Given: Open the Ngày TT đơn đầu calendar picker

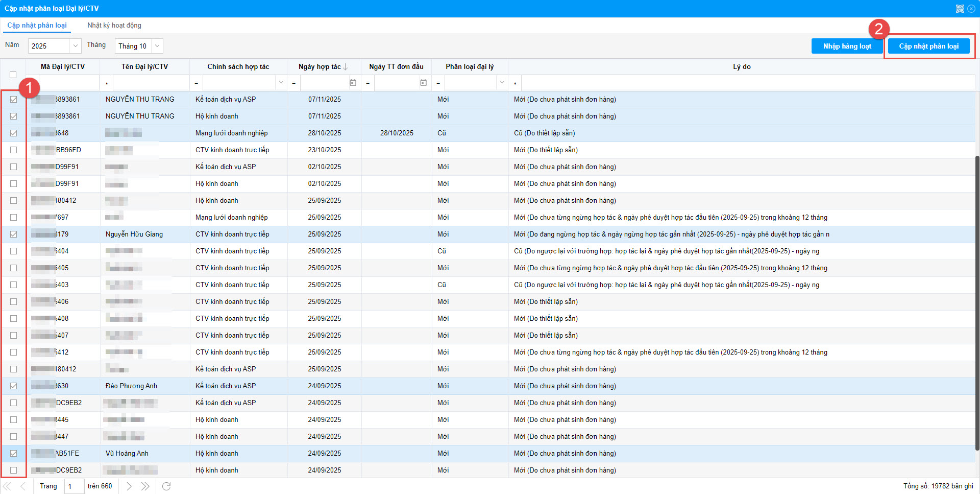Looking at the screenshot, I should coord(423,83).
